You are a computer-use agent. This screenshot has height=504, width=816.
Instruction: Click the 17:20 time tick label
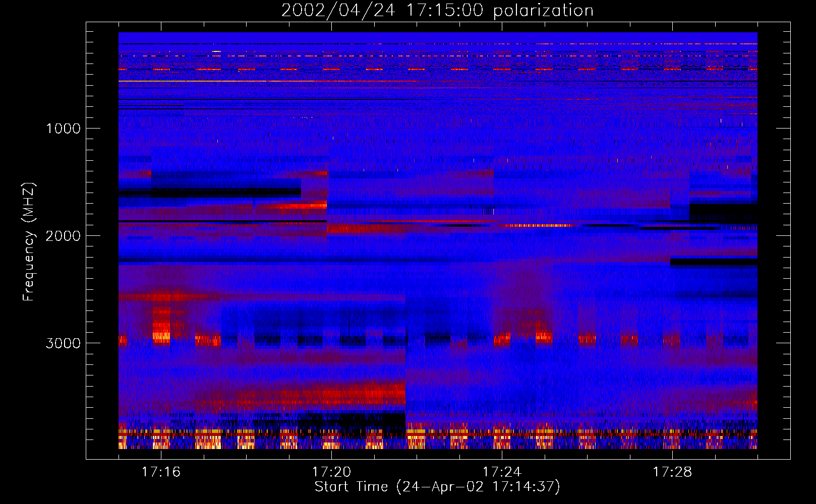[x=331, y=472]
